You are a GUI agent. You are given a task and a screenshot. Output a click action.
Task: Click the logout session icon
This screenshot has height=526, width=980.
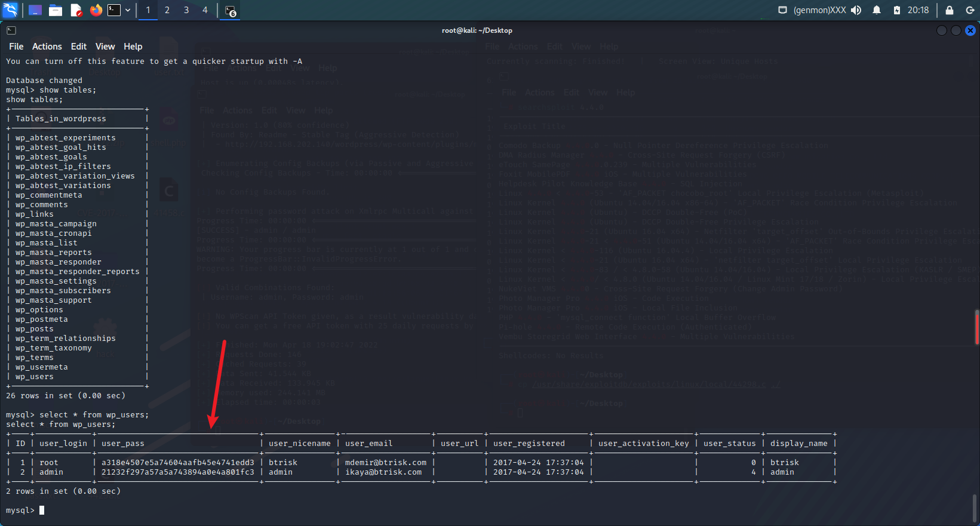tap(970, 10)
